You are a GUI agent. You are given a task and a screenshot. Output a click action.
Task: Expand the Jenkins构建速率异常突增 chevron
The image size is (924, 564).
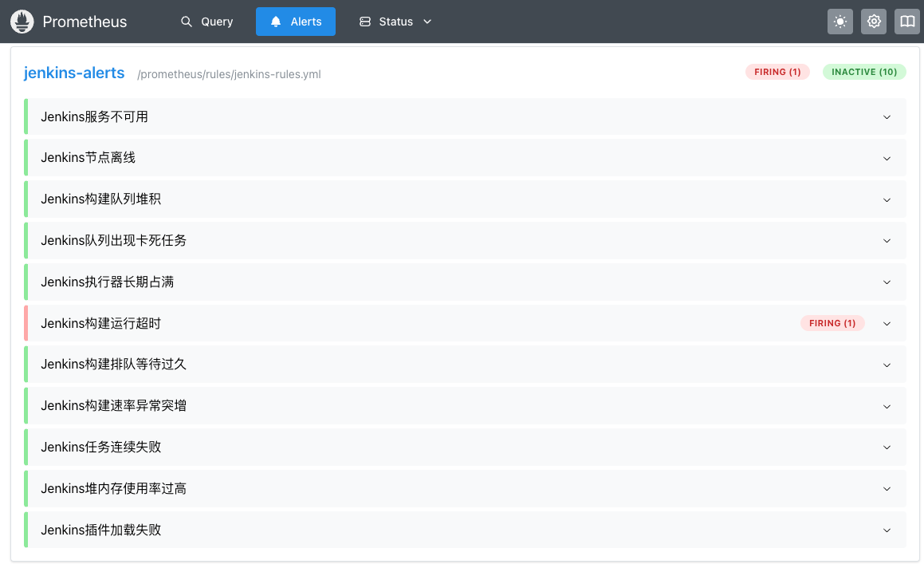(887, 407)
